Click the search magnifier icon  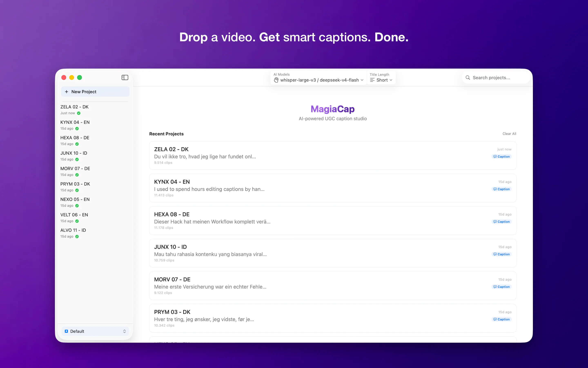pyautogui.click(x=468, y=78)
